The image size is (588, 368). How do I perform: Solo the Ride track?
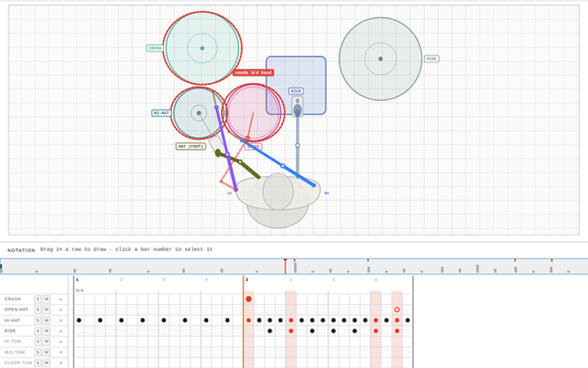pos(38,331)
